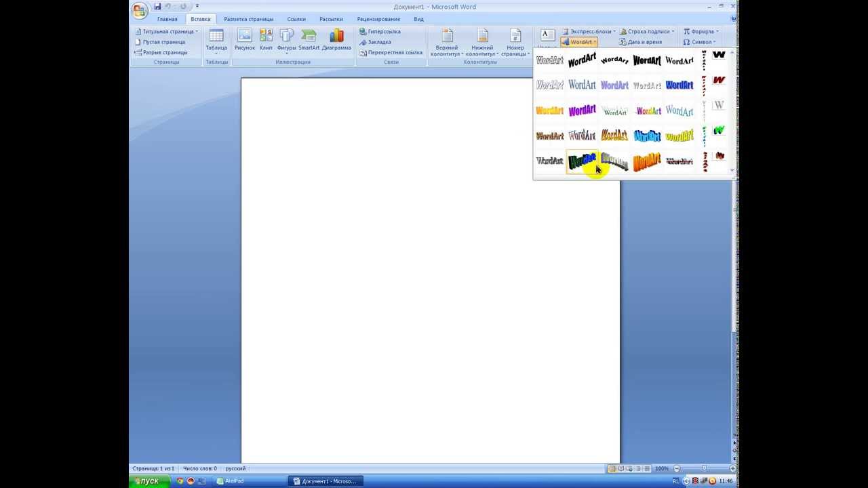Click the Закладка bookmark button
Image resolution: width=868 pixels, height=488 pixels.
375,42
